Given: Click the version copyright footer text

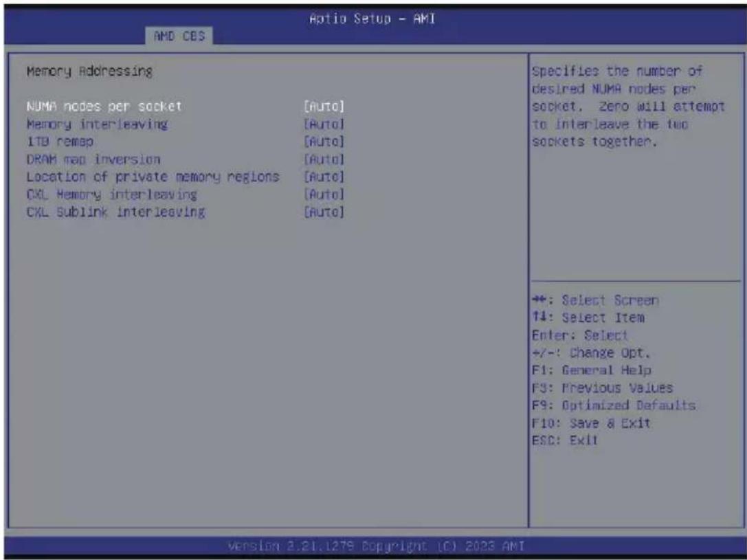Looking at the screenshot, I should tap(376, 546).
